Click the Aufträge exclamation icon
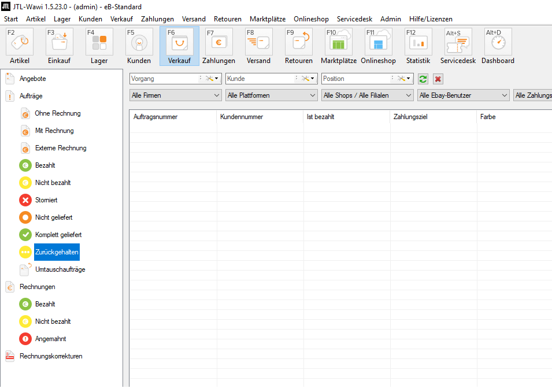552x392 pixels. click(x=10, y=96)
